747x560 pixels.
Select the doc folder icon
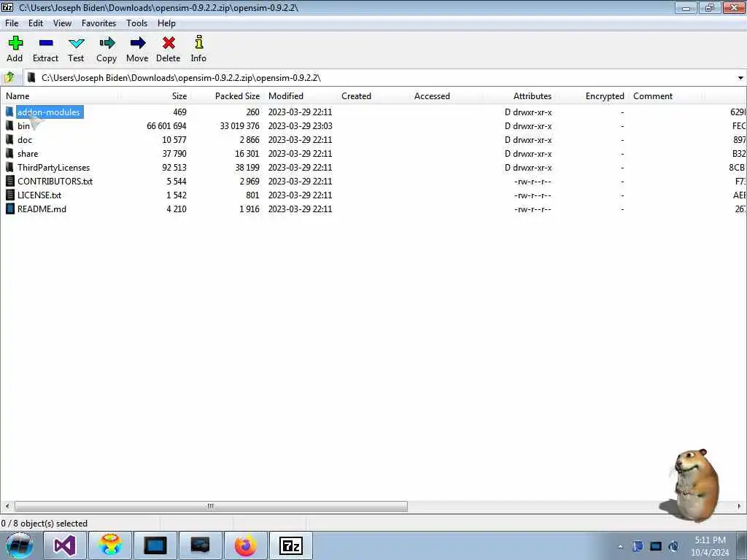pos(9,139)
